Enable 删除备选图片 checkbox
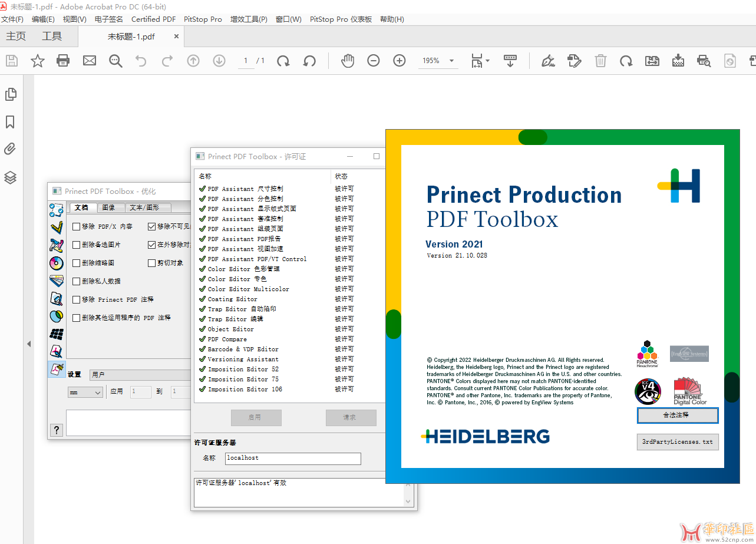This screenshot has width=756, height=544. coord(76,245)
